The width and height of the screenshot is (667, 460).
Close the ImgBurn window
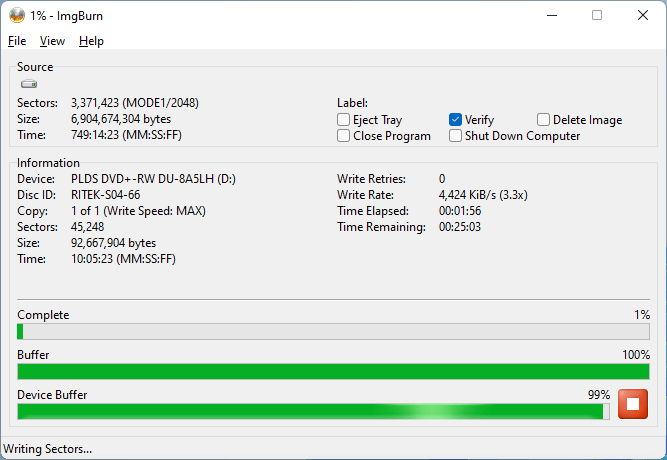tap(642, 15)
